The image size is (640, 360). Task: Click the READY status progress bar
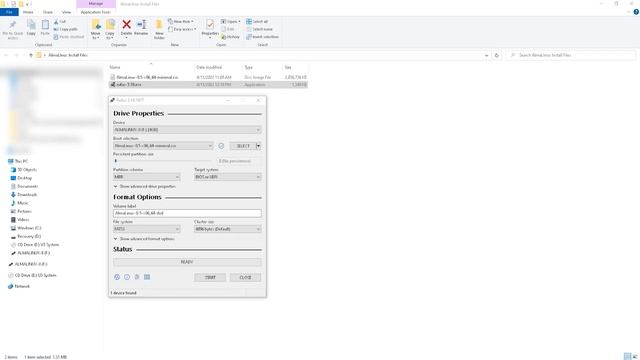pyautogui.click(x=187, y=262)
